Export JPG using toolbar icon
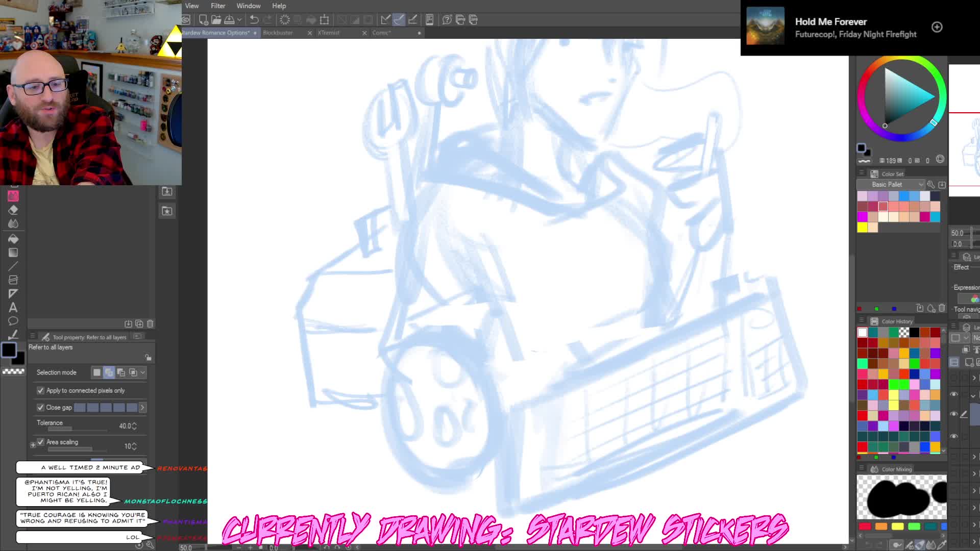 [473, 20]
